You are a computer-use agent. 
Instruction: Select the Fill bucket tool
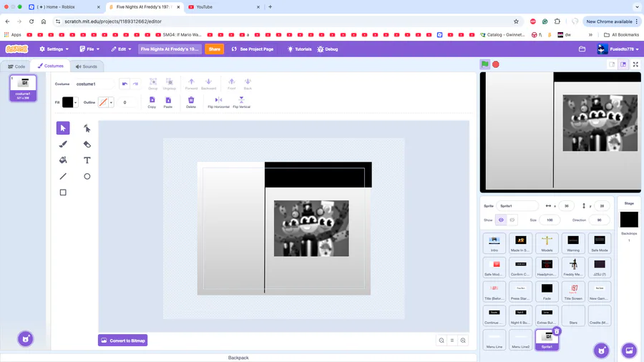[x=63, y=160]
